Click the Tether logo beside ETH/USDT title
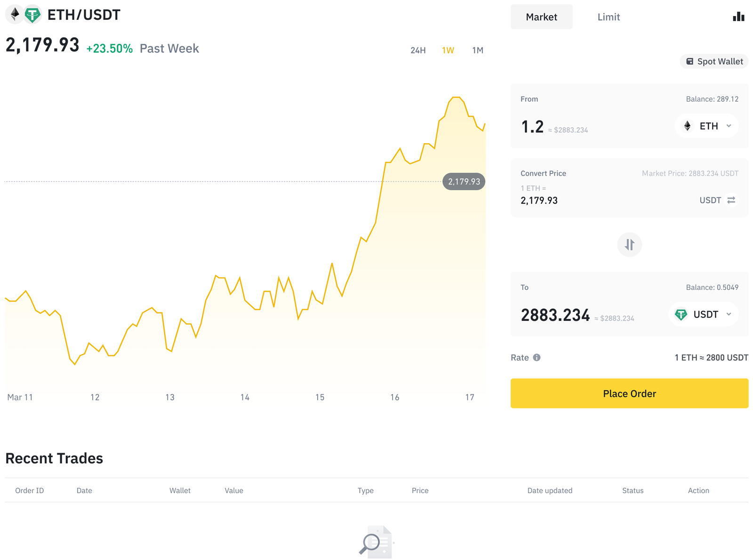 point(32,15)
